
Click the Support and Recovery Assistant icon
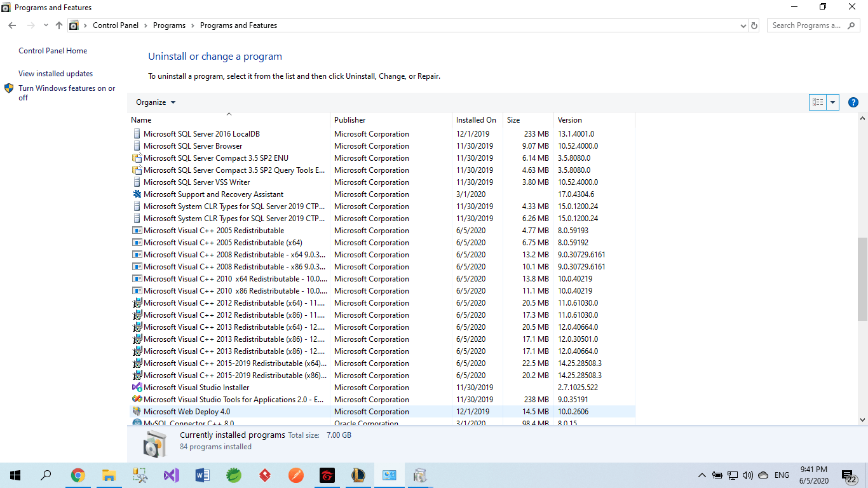pos(137,194)
